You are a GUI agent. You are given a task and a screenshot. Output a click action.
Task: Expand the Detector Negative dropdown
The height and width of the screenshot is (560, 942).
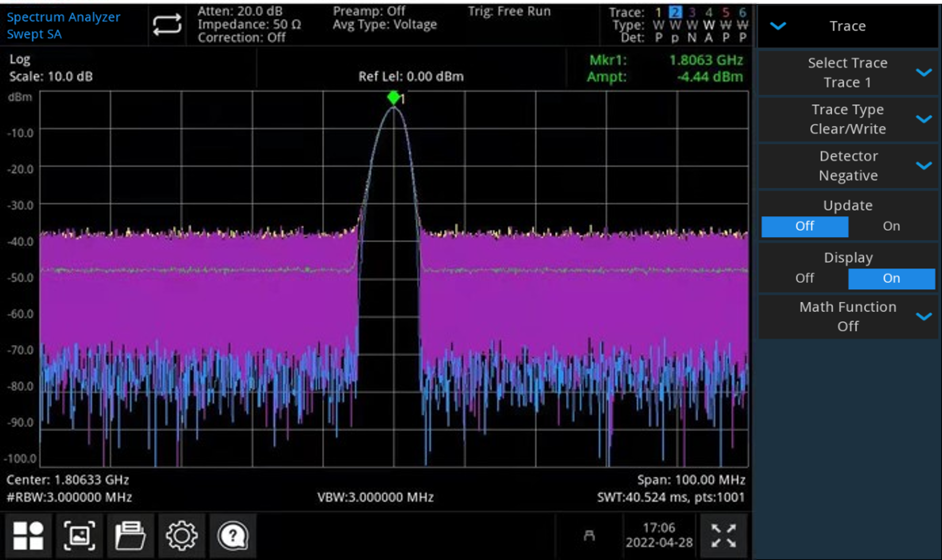[x=848, y=165]
